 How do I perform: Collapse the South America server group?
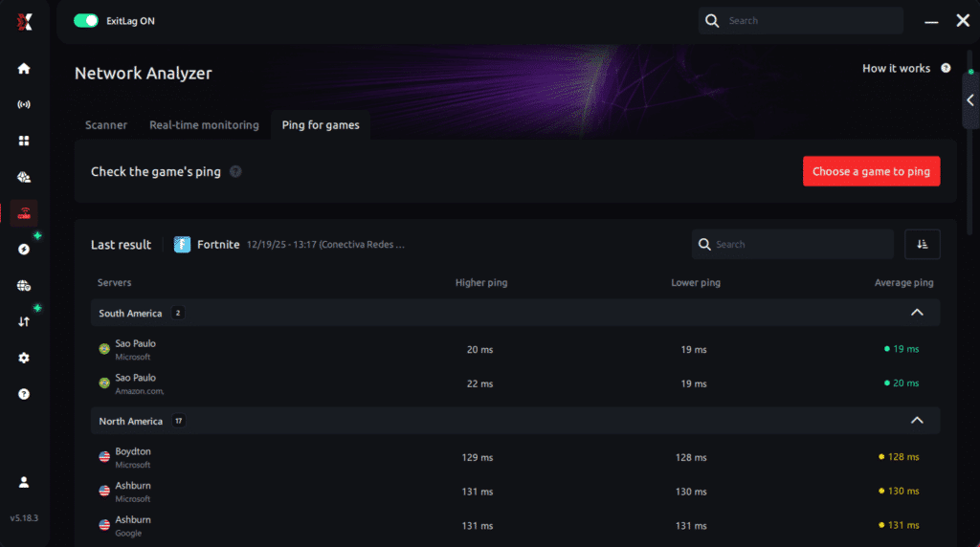point(917,312)
